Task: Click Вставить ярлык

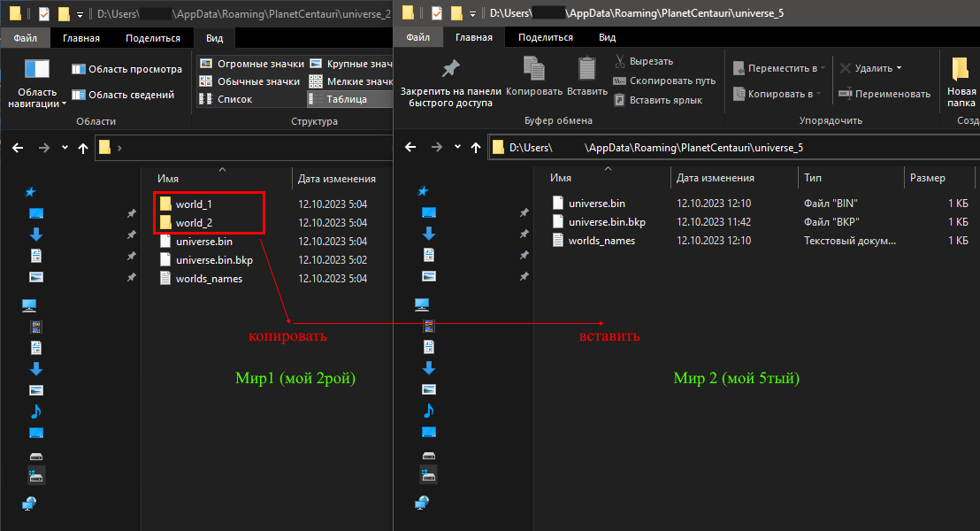Action: pos(658,100)
